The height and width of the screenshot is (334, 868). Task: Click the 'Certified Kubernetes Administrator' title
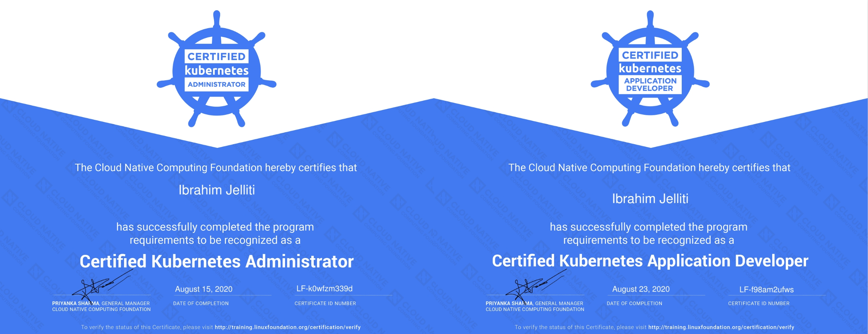tap(217, 262)
